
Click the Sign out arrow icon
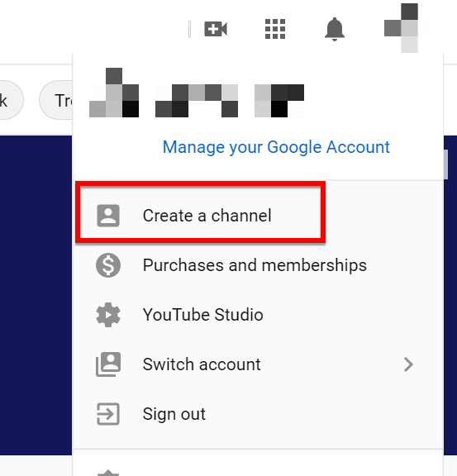tap(108, 414)
